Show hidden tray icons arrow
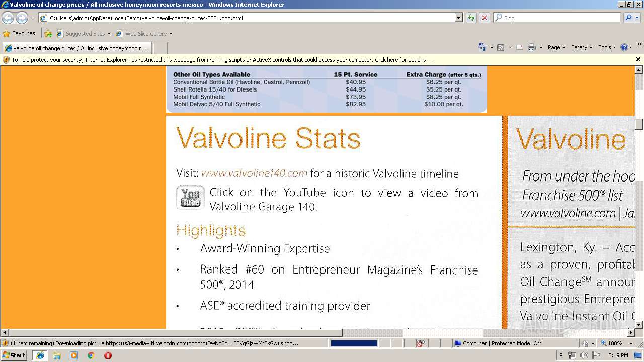The image size is (644, 362). [561, 355]
